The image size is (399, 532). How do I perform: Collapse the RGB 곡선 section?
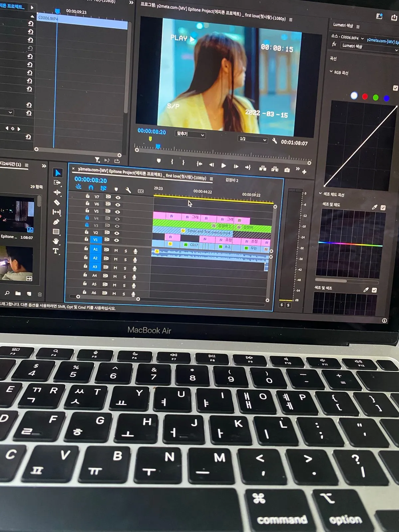click(x=331, y=71)
